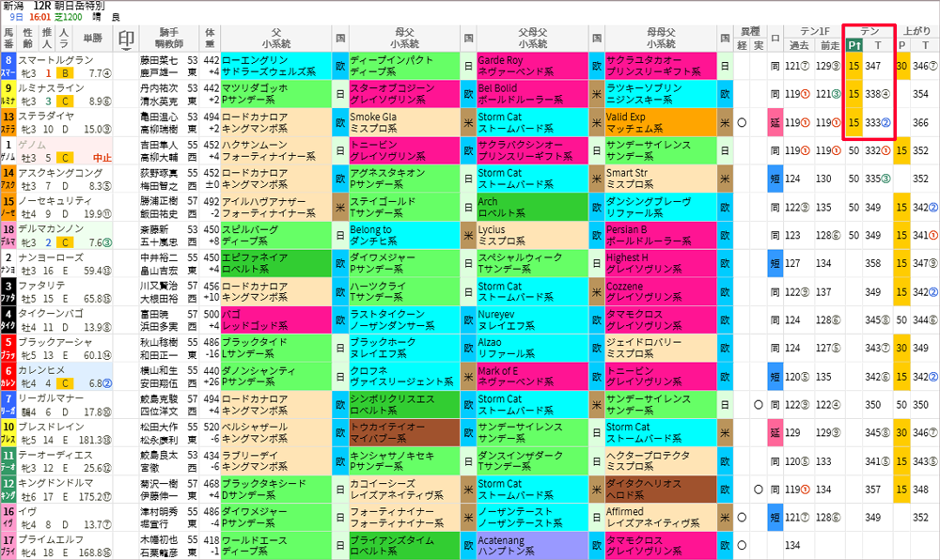Click the 単勝 column header
Image resolution: width=940 pixels, height=560 pixels.
coord(92,39)
